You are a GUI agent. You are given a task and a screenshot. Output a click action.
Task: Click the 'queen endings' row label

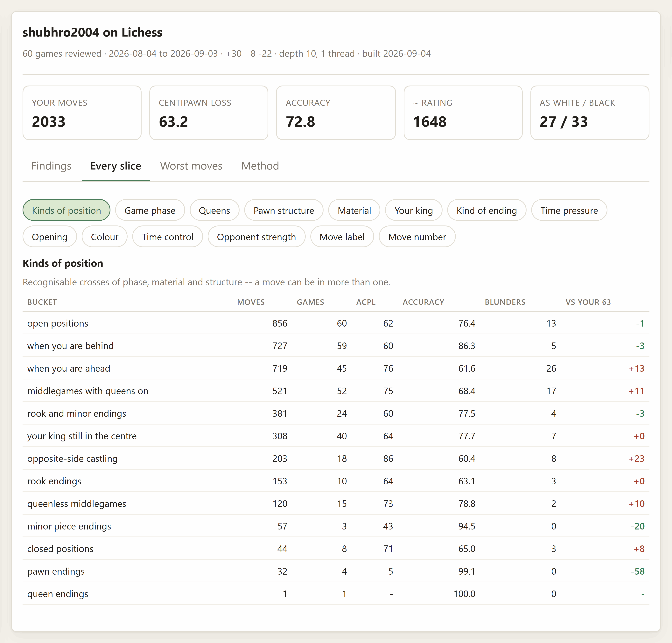(x=58, y=594)
